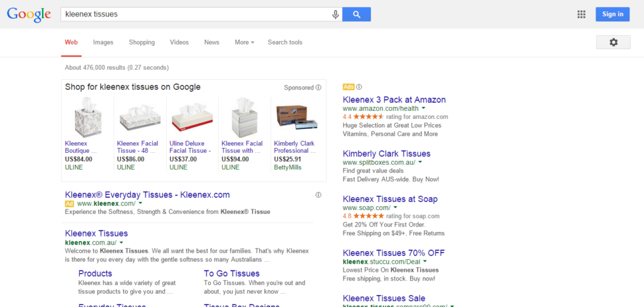The image size is (644, 307).
Task: Click the info icon beside Sponsored
Action: [319, 87]
